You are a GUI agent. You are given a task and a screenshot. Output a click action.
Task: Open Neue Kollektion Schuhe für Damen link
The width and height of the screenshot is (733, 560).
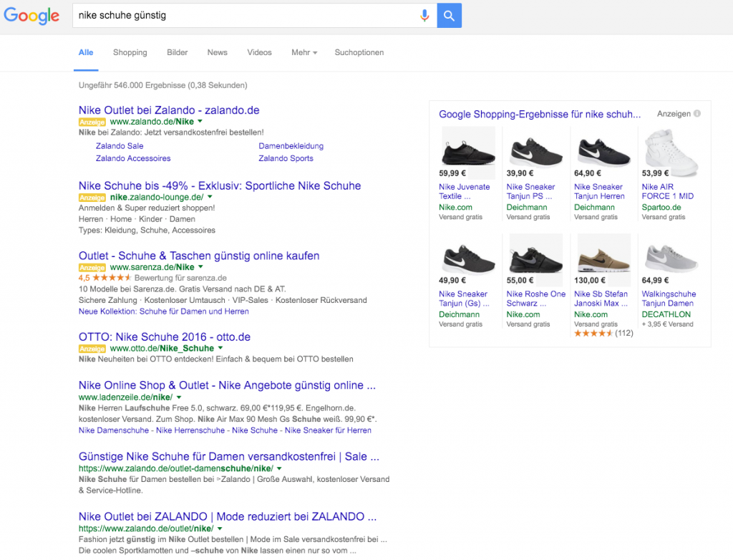tap(164, 312)
